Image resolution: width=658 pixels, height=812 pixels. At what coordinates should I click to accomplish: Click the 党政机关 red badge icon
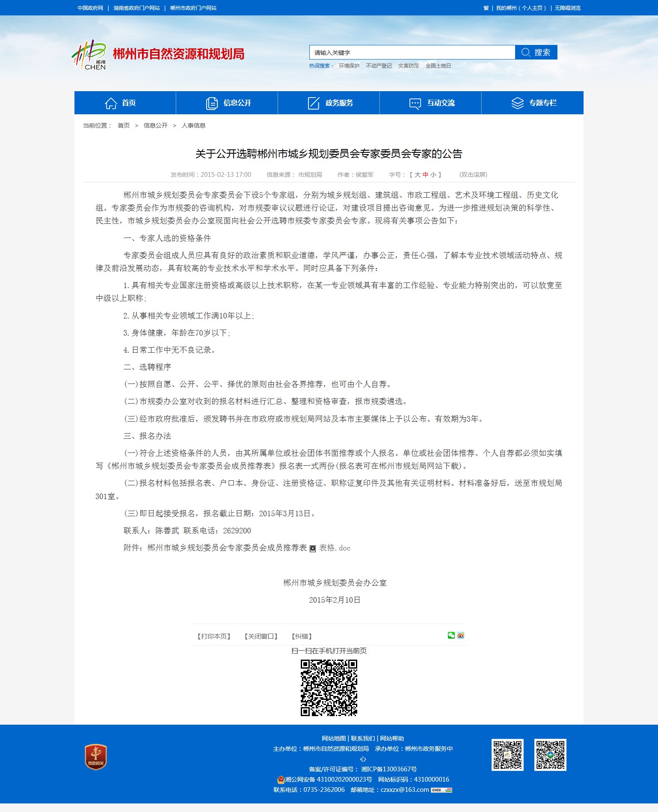pos(96,757)
